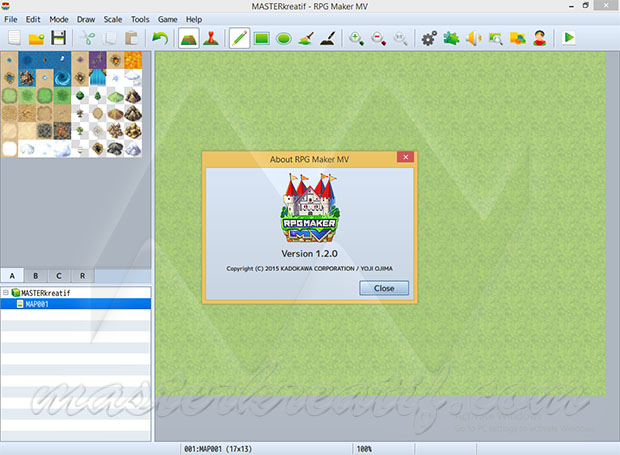Click the Undo green arrow icon
This screenshot has width=620, height=455.
pos(160,38)
